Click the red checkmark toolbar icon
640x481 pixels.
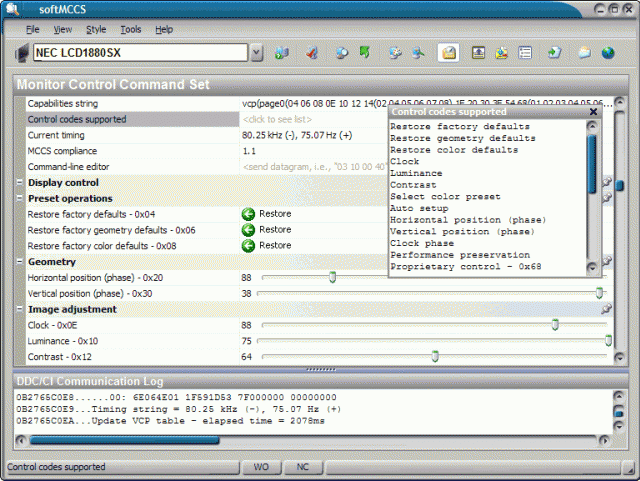coord(312,53)
